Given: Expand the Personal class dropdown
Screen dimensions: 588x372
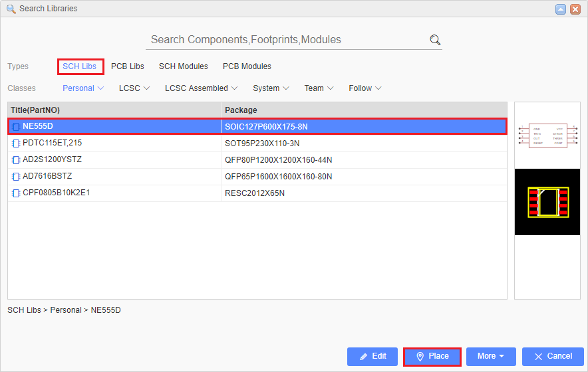Looking at the screenshot, I should pos(83,88).
